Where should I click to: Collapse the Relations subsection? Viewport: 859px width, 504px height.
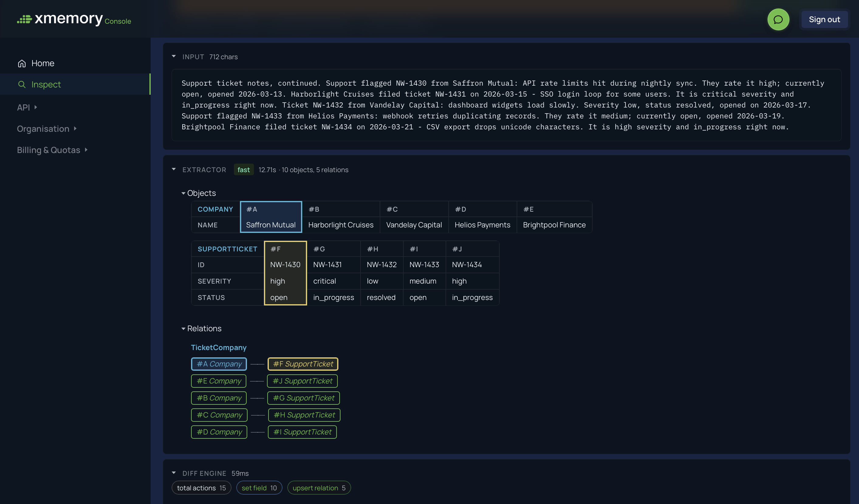[183, 329]
